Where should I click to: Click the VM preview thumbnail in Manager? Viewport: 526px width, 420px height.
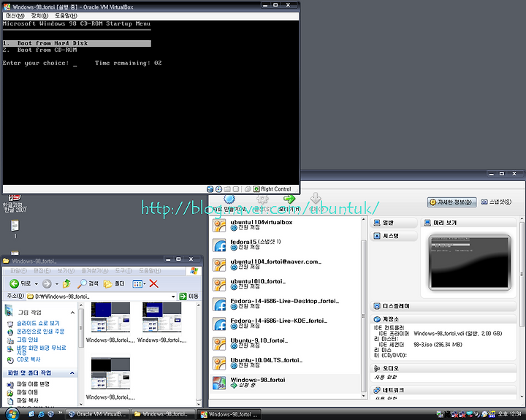pyautogui.click(x=470, y=262)
